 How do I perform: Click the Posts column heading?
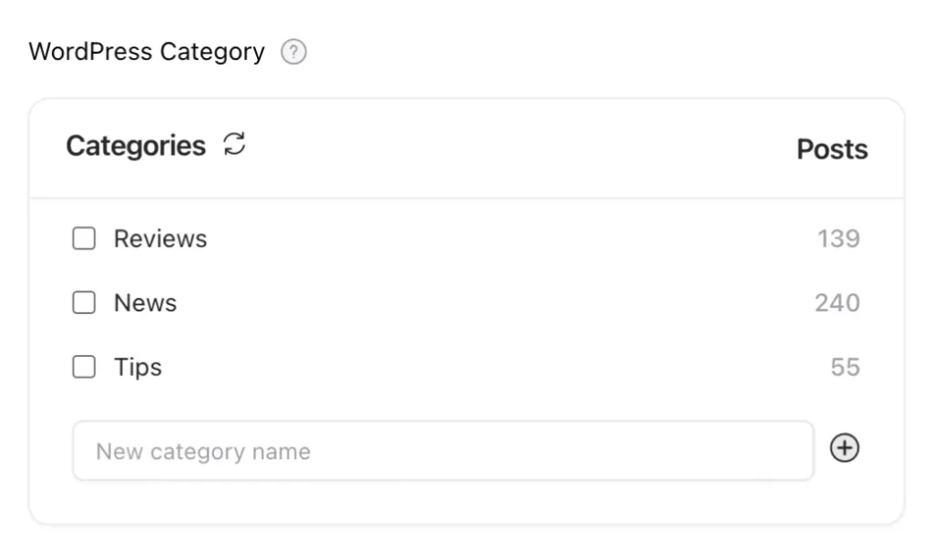(x=832, y=149)
